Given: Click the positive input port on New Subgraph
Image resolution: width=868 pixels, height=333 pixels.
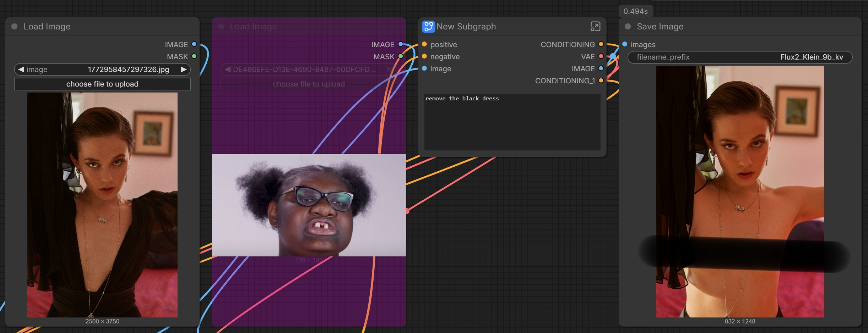Looking at the screenshot, I should 424,44.
